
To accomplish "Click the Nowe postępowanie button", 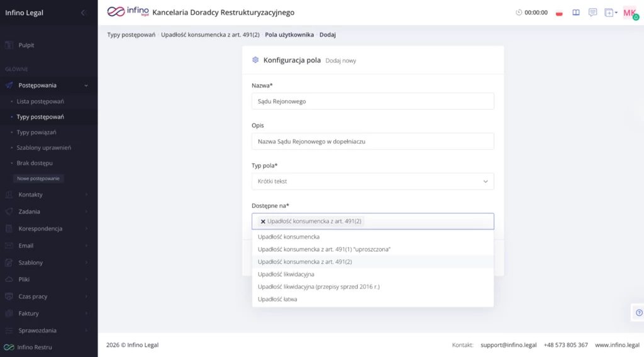I will point(38,178).
